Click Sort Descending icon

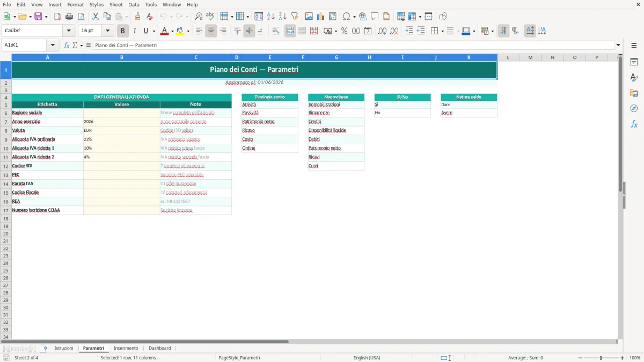point(283,17)
